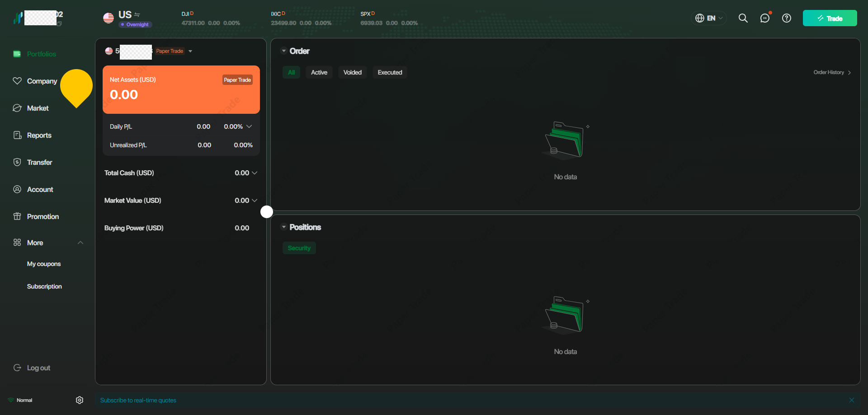Open settings gear in bottom bar
868x415 pixels.
[80, 400]
